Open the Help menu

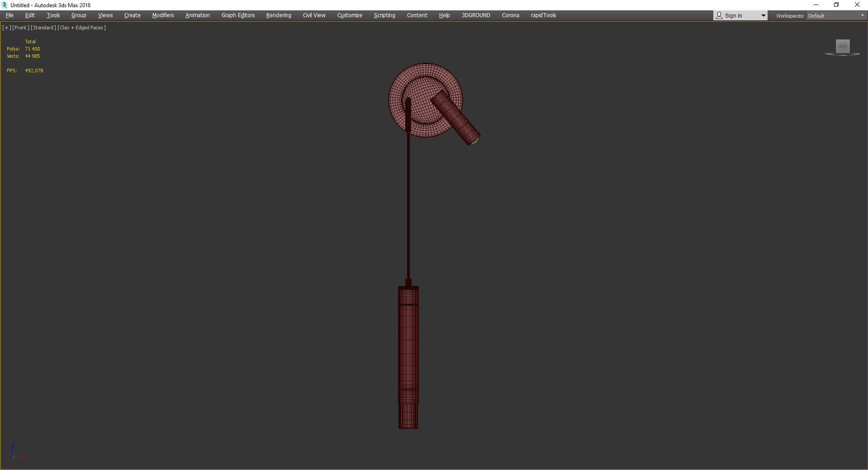444,15
